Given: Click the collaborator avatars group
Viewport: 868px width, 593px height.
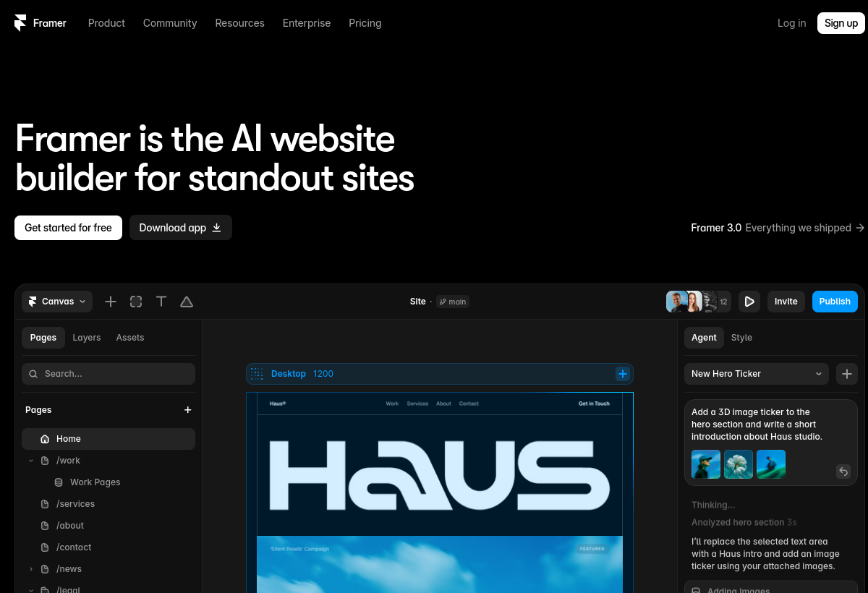Looking at the screenshot, I should pos(698,302).
